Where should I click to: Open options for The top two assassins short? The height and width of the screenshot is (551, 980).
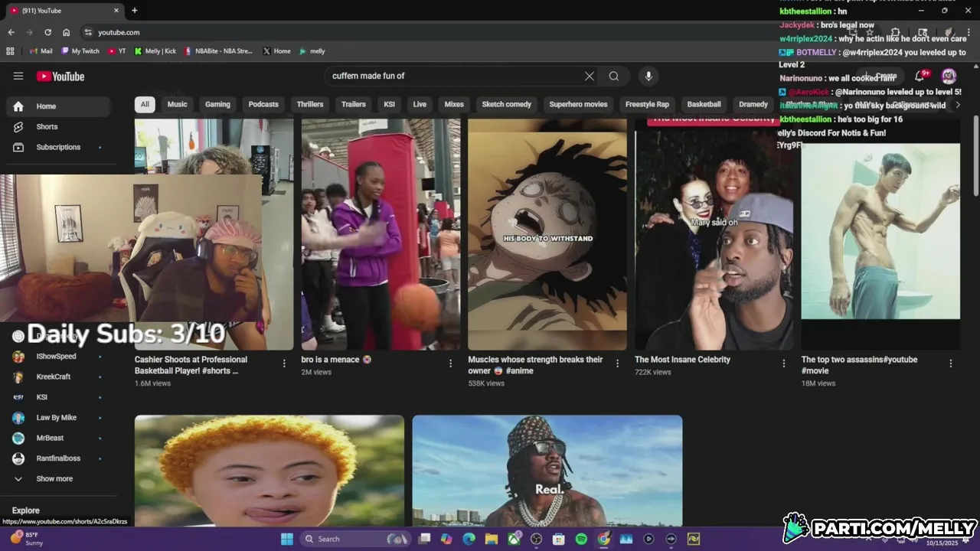(x=950, y=364)
